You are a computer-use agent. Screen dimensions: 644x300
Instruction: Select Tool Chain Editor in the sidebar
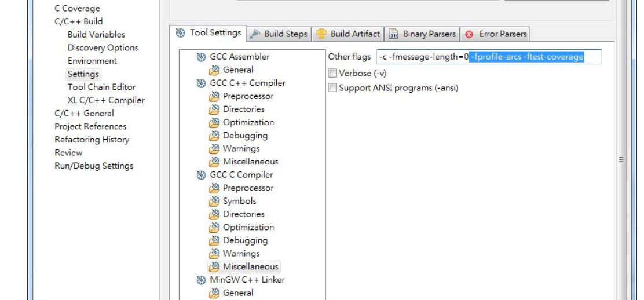[x=101, y=87]
